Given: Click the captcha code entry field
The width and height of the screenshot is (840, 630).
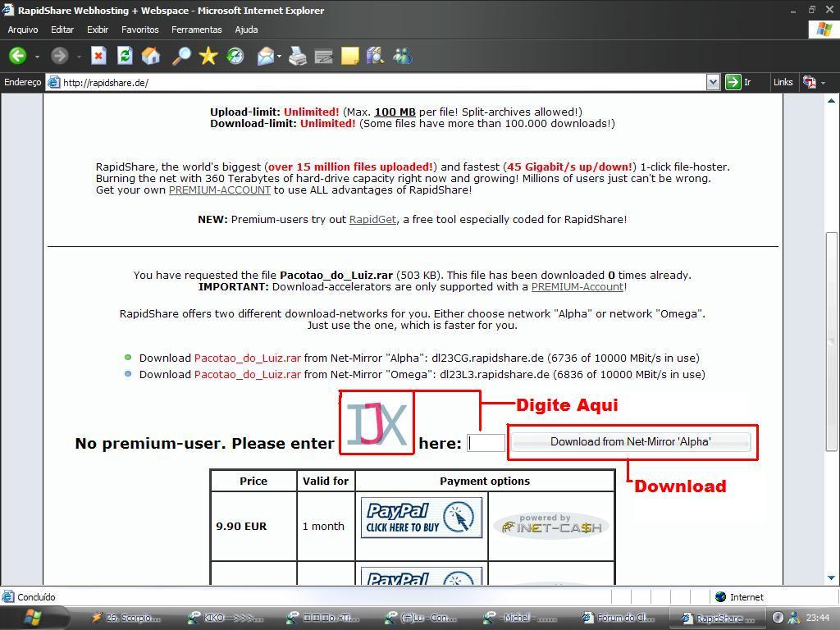Looking at the screenshot, I should (486, 442).
